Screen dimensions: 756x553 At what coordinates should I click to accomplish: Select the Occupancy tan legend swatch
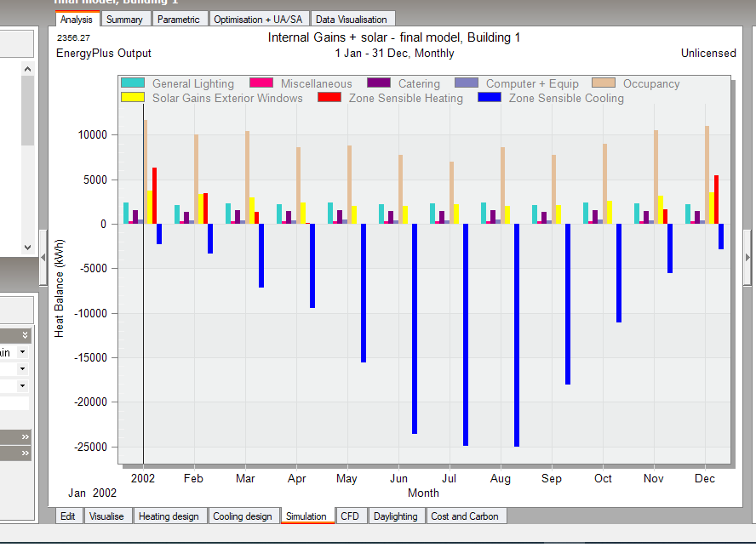click(x=604, y=83)
